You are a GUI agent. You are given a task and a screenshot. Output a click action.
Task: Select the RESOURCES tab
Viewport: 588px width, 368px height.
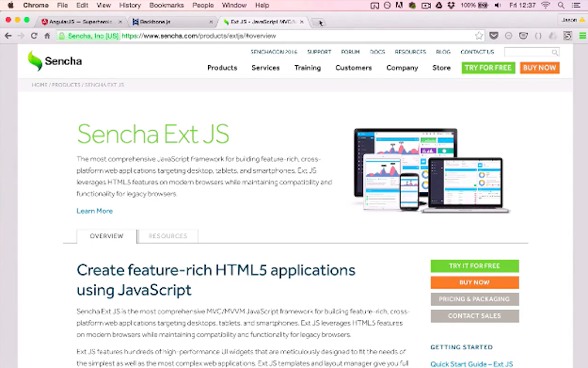(168, 236)
